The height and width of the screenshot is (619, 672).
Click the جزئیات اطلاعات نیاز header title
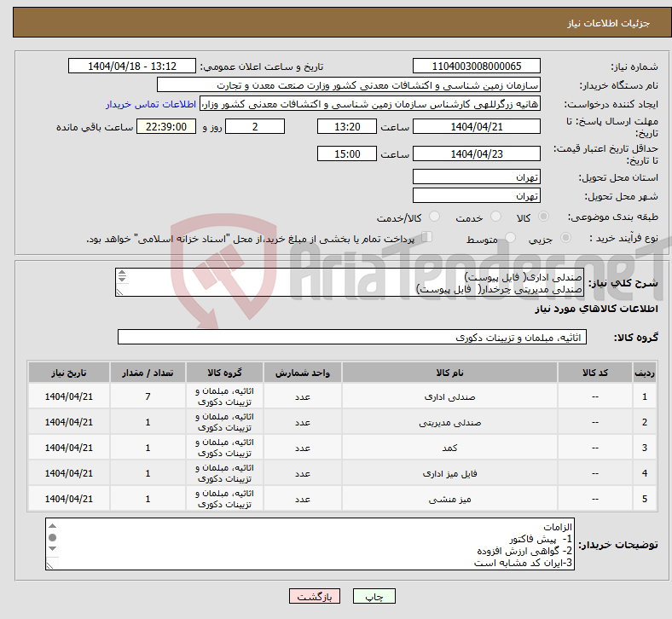tap(609, 23)
